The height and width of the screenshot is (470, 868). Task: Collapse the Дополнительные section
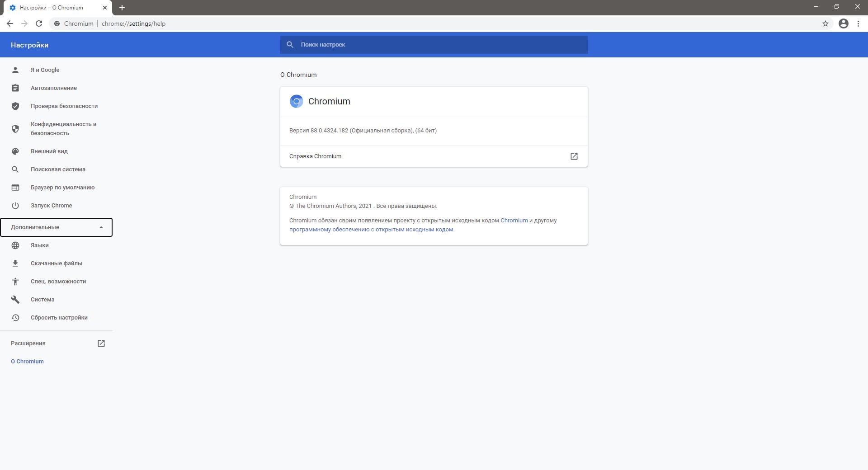click(56, 227)
